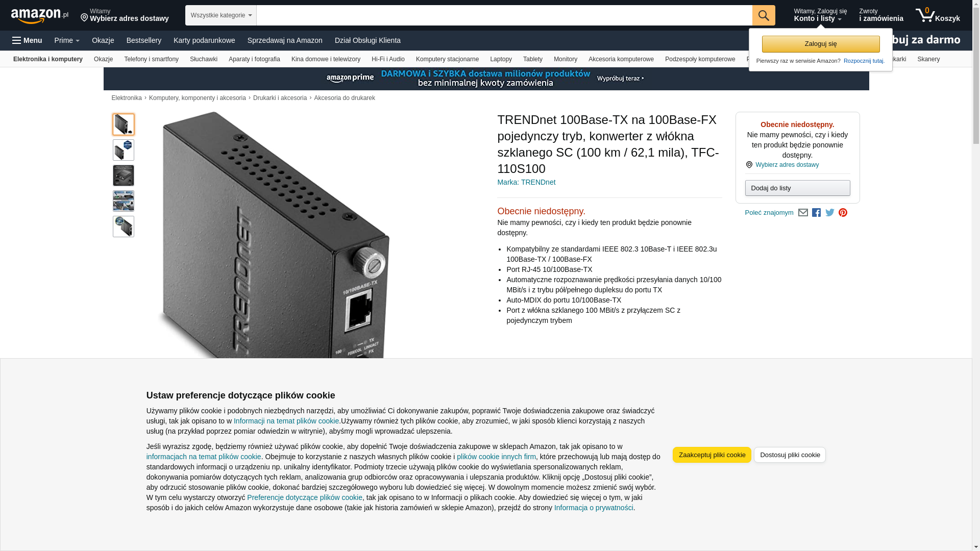The width and height of the screenshot is (980, 551).
Task: Expand the Wszystkie kategorie search dropdown
Action: click(221, 15)
